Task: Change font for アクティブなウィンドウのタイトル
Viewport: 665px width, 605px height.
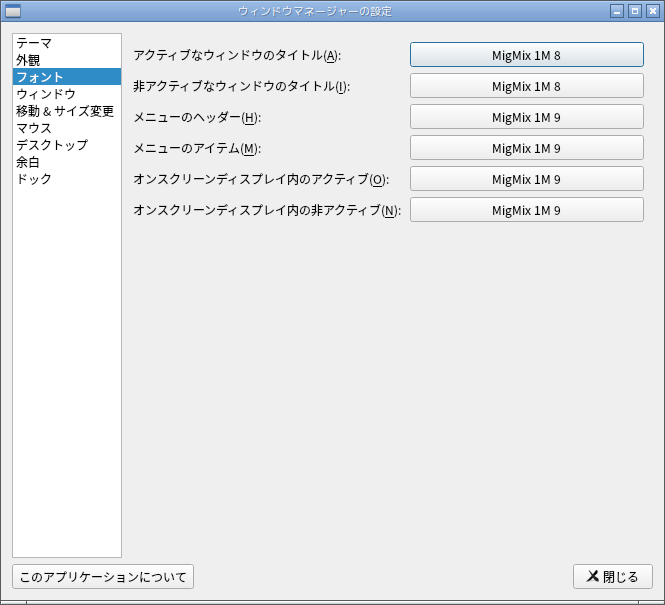Action: point(527,55)
